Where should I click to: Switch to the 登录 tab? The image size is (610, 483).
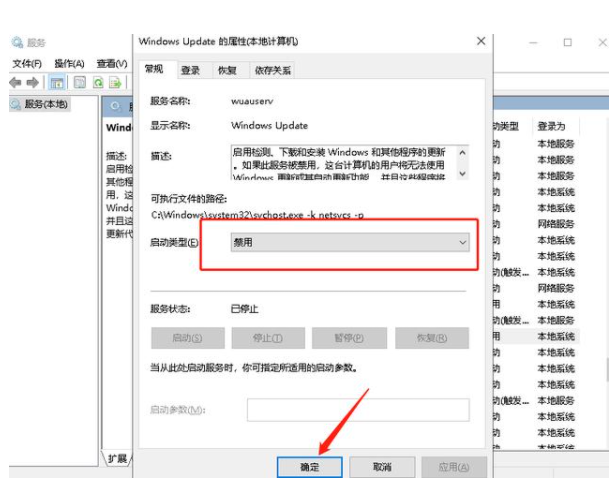[191, 70]
